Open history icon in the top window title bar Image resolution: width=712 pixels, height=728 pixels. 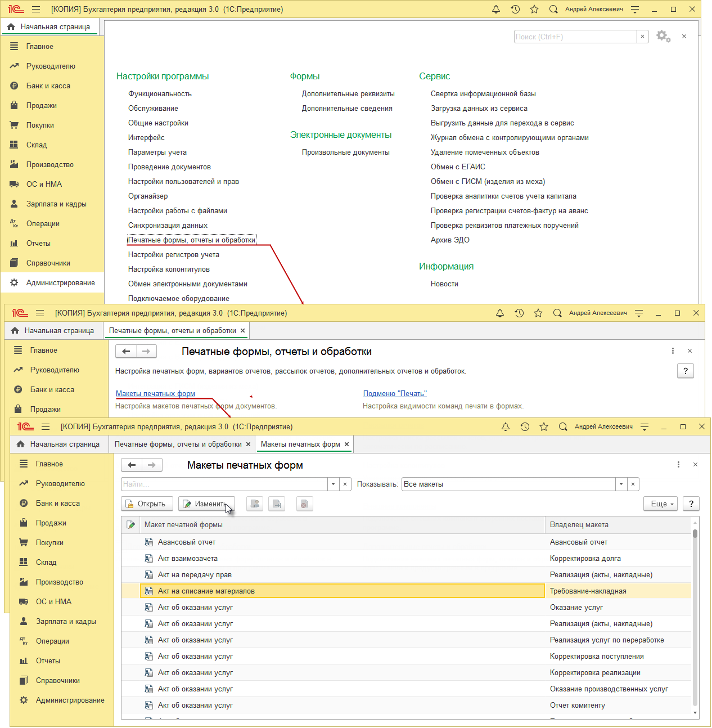(515, 9)
